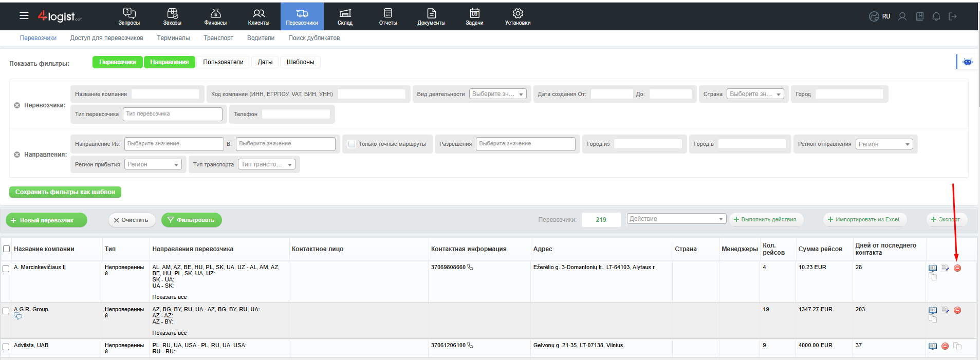The width and height of the screenshot is (980, 360).
Task: Switch to the Терминалы tab
Action: pos(174,38)
